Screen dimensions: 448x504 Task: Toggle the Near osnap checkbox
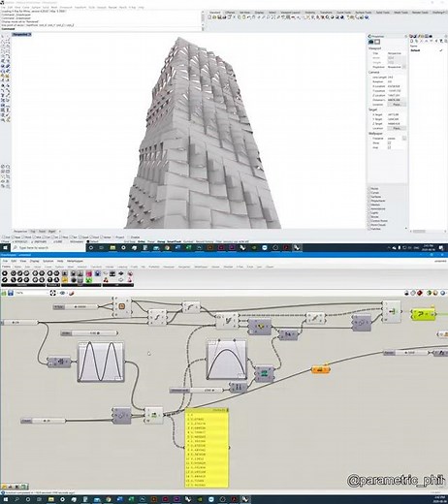14,237
